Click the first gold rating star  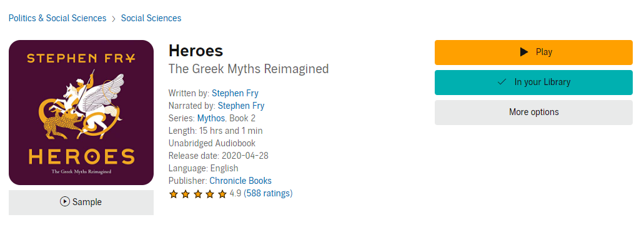pyautogui.click(x=173, y=194)
